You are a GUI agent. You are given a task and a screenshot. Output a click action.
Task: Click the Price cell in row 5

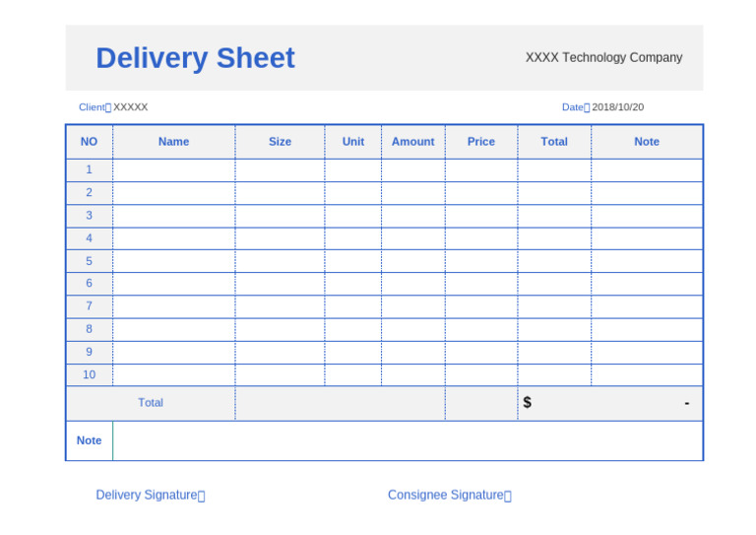click(481, 261)
